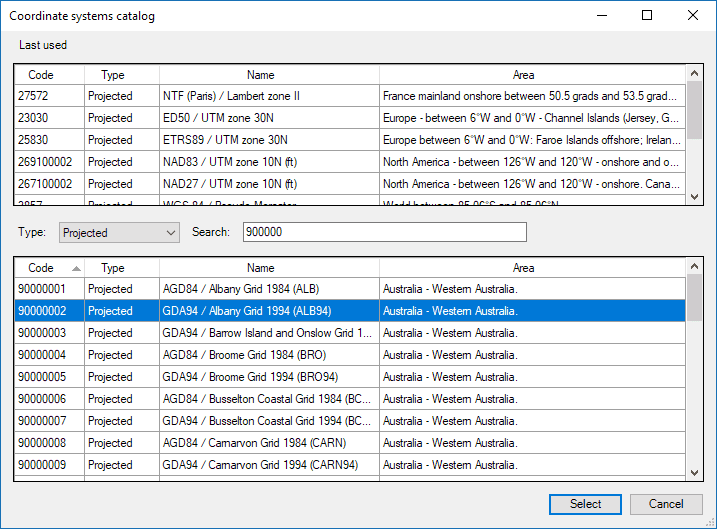Click the Area header in Last used table
Screen dimensions: 717x529
[x=532, y=75]
